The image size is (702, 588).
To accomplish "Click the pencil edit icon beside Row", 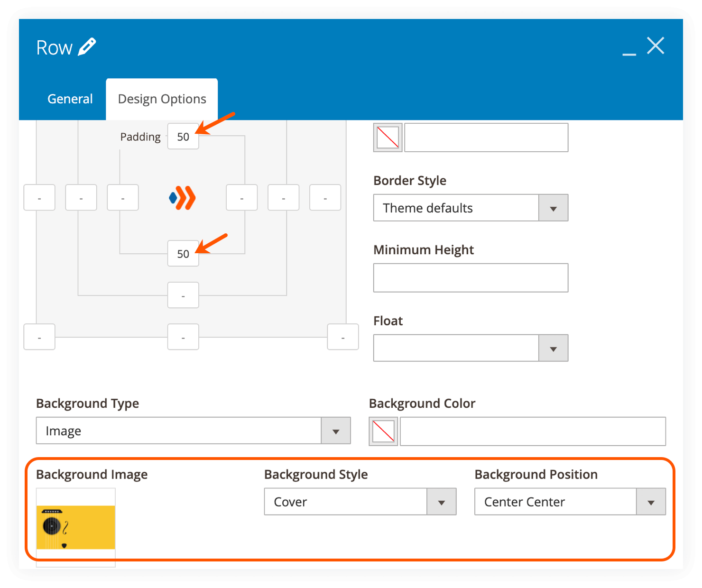I will click(87, 47).
